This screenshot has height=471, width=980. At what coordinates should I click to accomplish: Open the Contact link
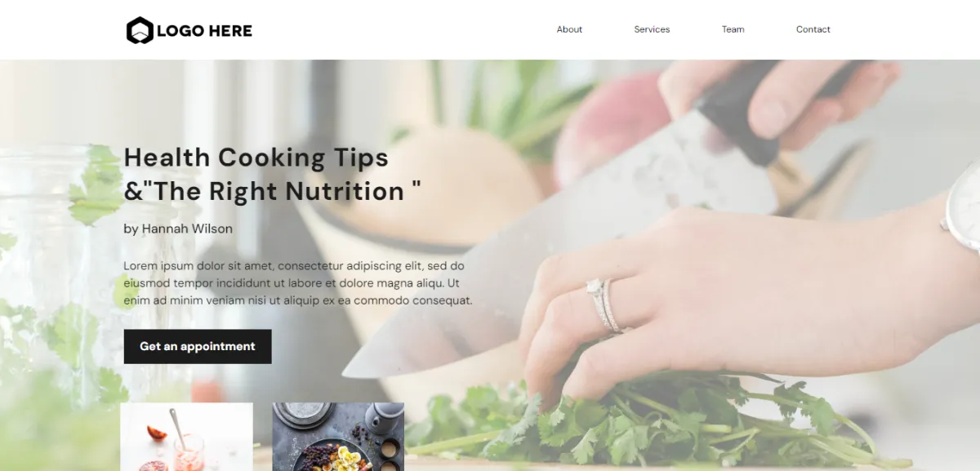point(813,29)
